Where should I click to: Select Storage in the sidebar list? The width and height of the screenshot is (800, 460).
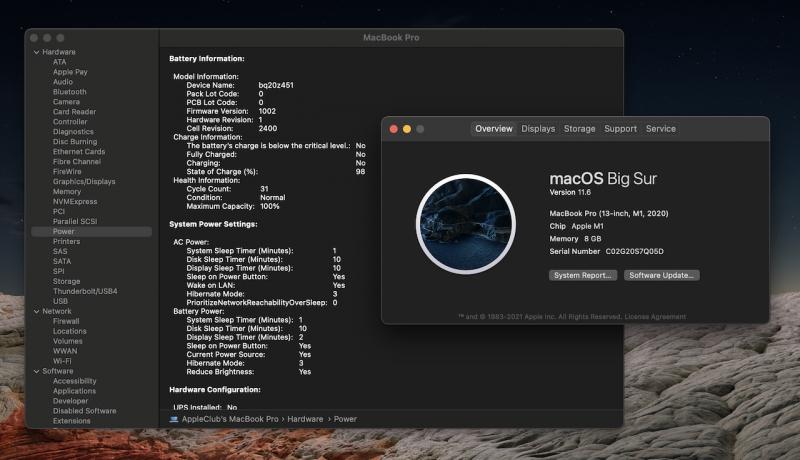click(66, 281)
